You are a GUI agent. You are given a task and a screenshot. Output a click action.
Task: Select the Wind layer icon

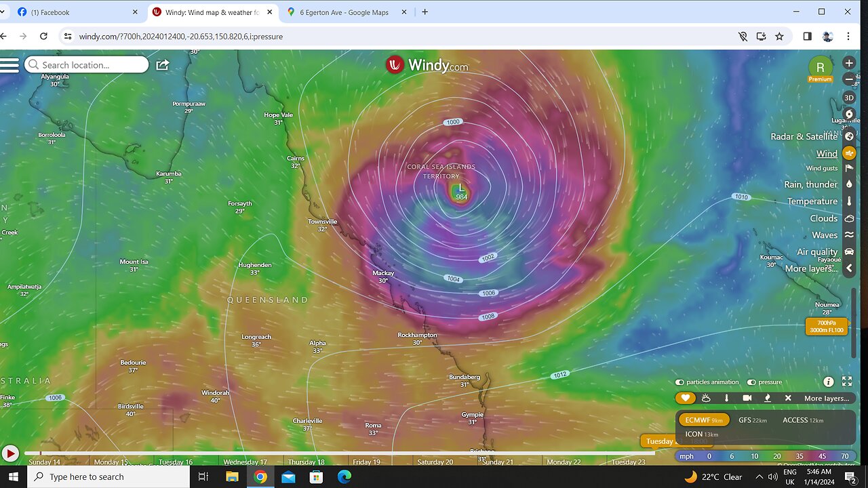(849, 154)
